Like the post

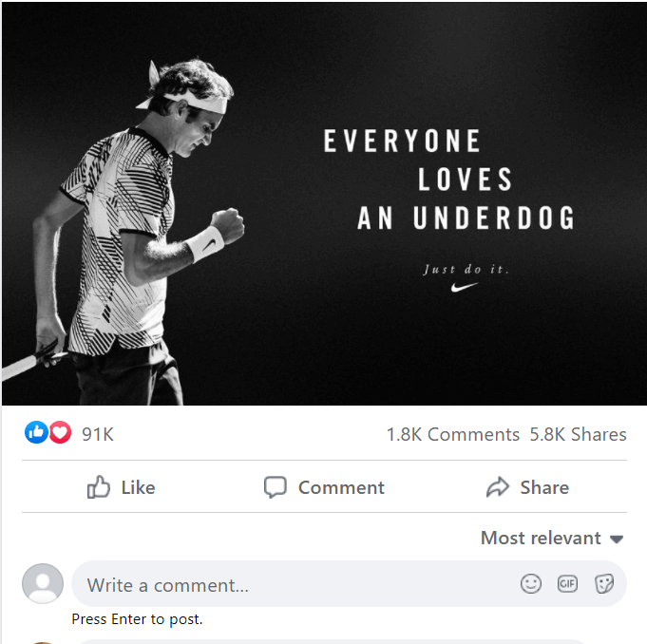[x=122, y=487]
